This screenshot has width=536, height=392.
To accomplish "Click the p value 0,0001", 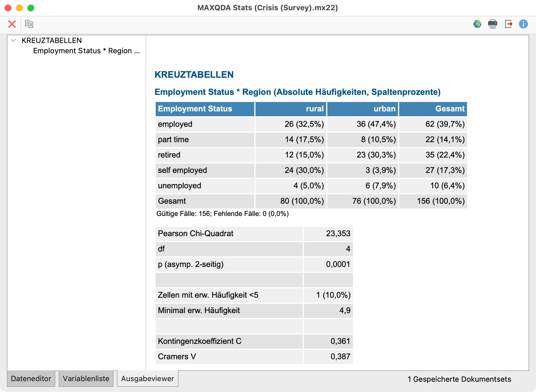I will (328, 264).
